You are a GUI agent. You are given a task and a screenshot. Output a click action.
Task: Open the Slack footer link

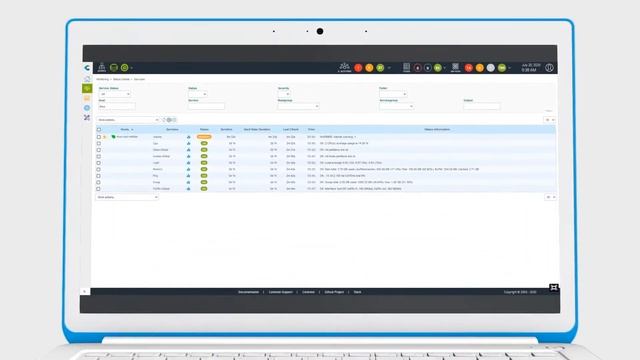(358, 292)
